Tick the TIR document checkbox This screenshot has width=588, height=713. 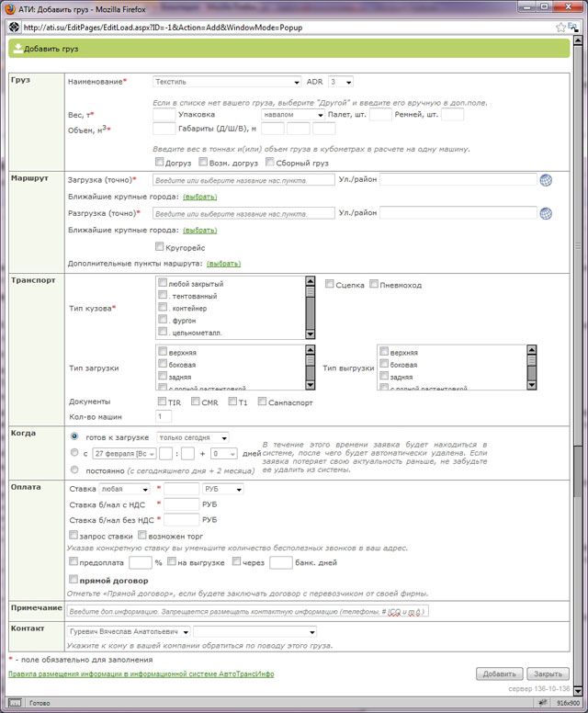(162, 401)
